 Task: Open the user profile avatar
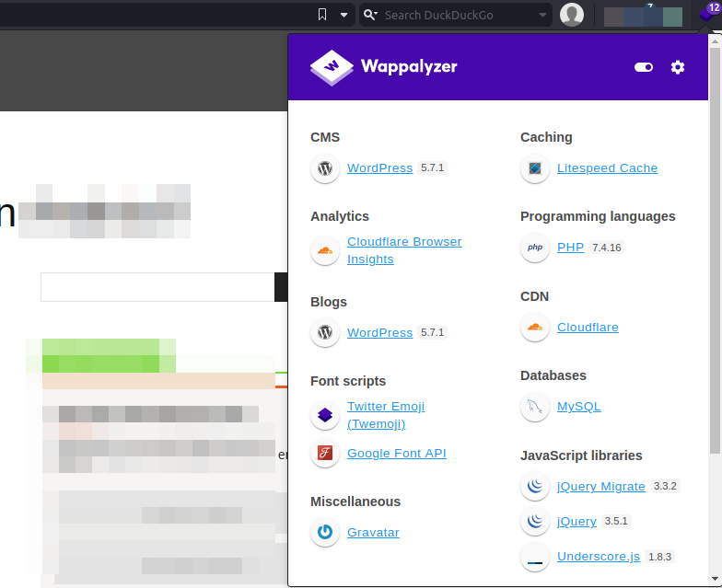571,15
